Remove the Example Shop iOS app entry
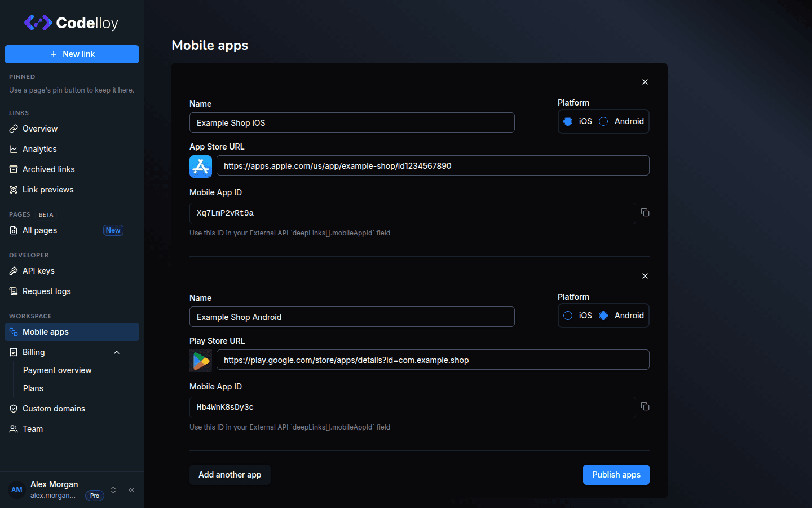Viewport: 812px width, 508px height. coord(645,82)
